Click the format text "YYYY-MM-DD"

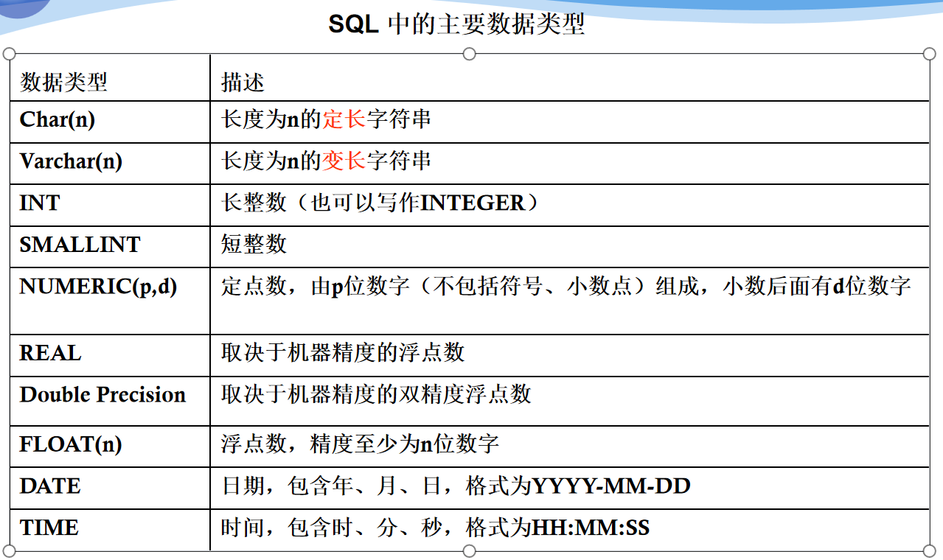(611, 486)
